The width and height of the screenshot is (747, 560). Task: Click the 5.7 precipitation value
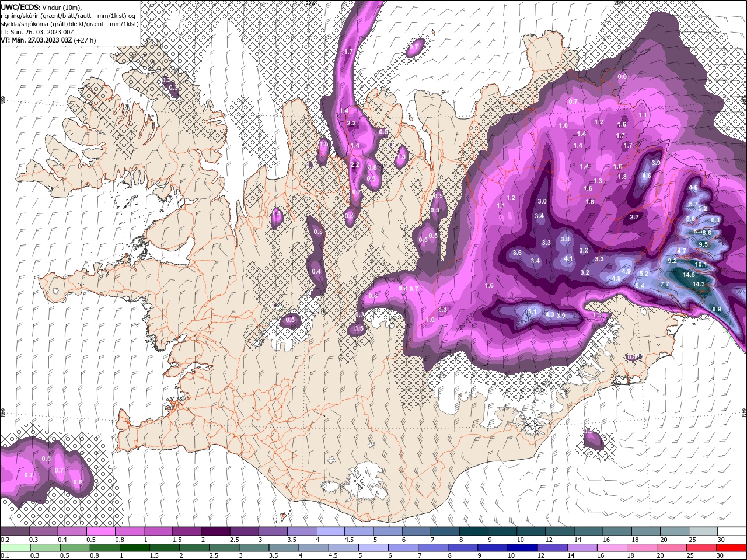(693, 204)
